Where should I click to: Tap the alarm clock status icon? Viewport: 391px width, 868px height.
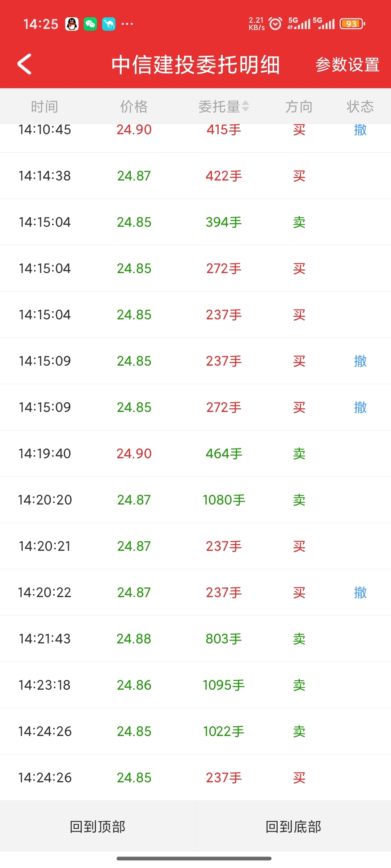pos(276,24)
